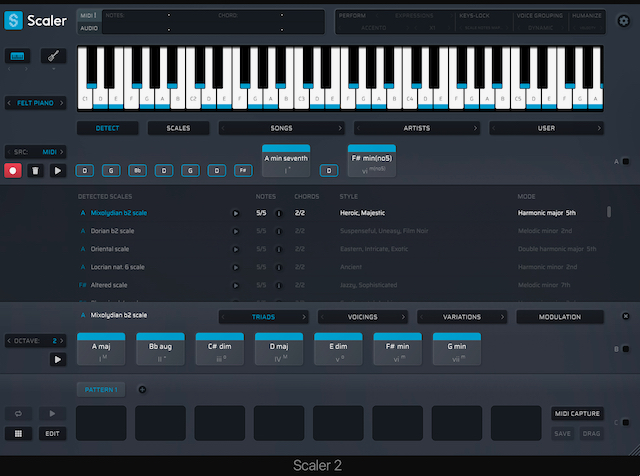Select the piano keyboard view icon
Viewport: 640px width, 476px height.
point(17,56)
